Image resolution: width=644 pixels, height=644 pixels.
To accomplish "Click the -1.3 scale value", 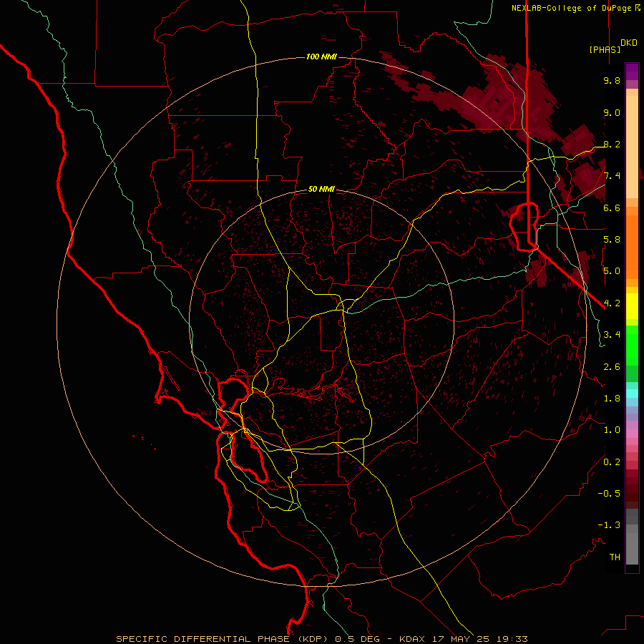I will tap(609, 525).
